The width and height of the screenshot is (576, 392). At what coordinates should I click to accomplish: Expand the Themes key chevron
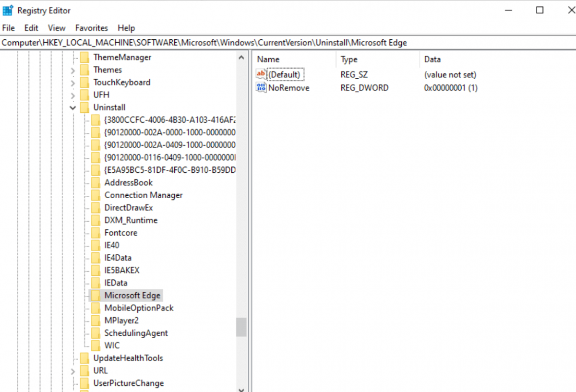coord(73,70)
